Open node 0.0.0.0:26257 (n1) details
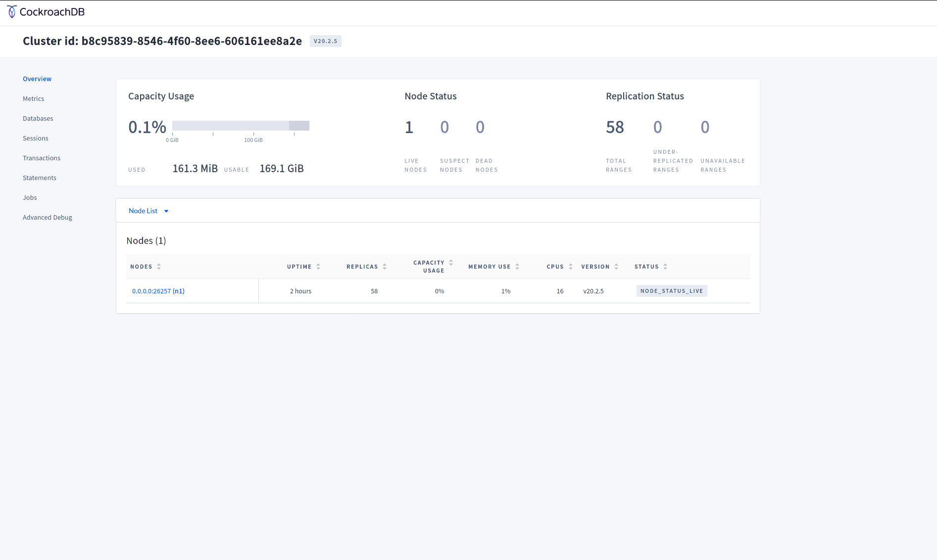The width and height of the screenshot is (937, 560). pos(158,291)
